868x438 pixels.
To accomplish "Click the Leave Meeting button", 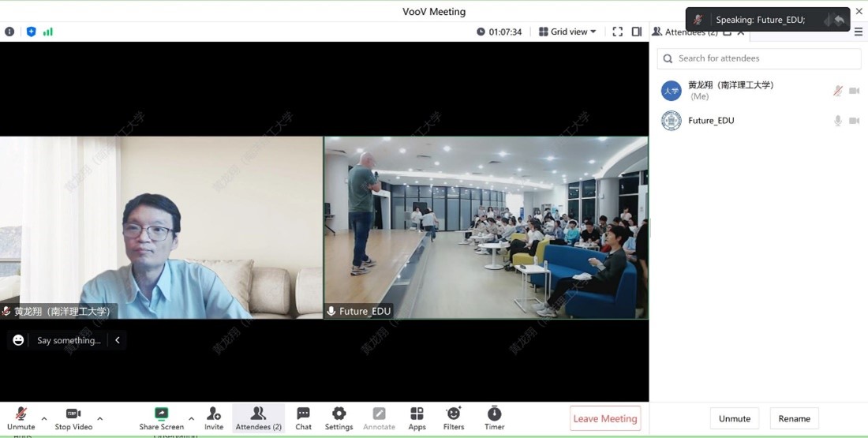I will coord(605,418).
